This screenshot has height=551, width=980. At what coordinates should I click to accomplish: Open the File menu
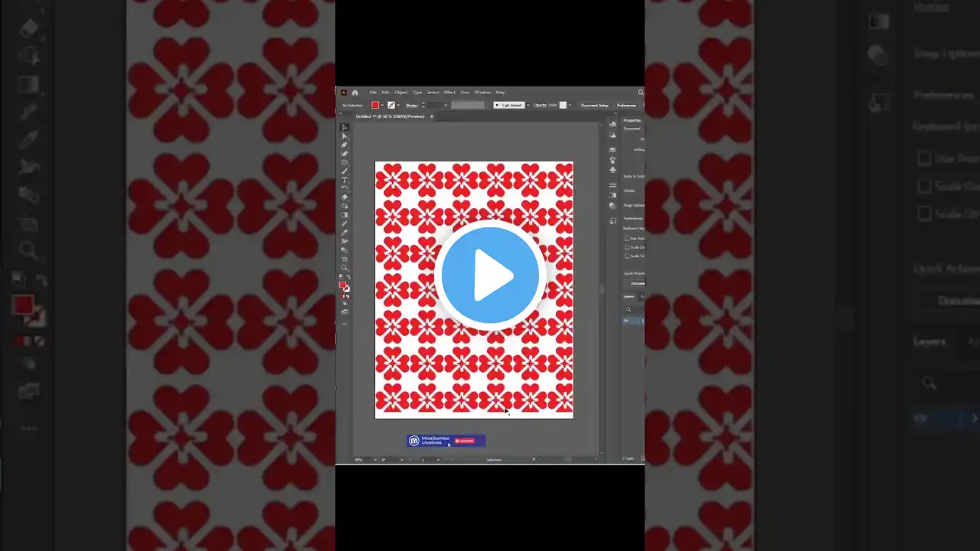point(373,93)
